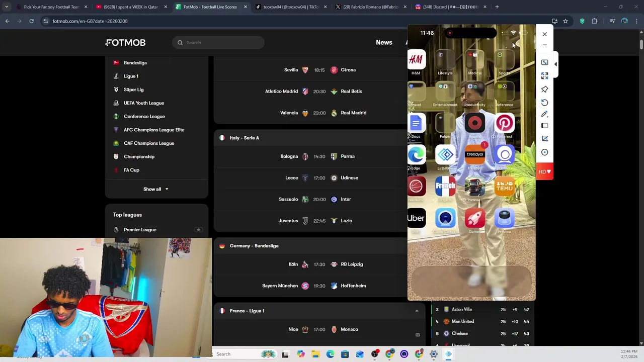Click the FotMob search field
This screenshot has height=362, width=644.
coord(218,43)
